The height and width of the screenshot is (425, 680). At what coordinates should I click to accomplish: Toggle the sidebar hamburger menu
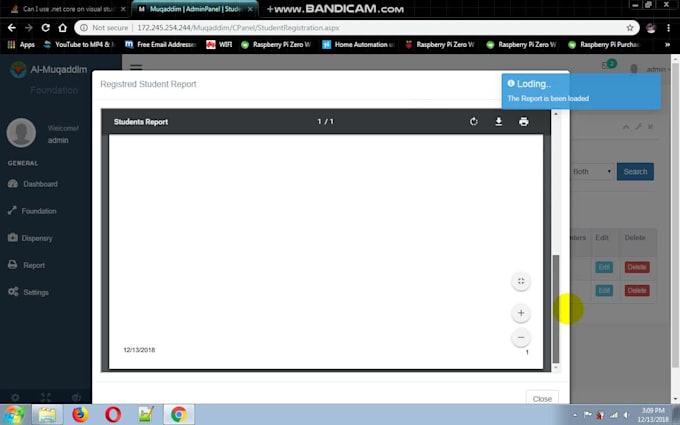click(136, 67)
